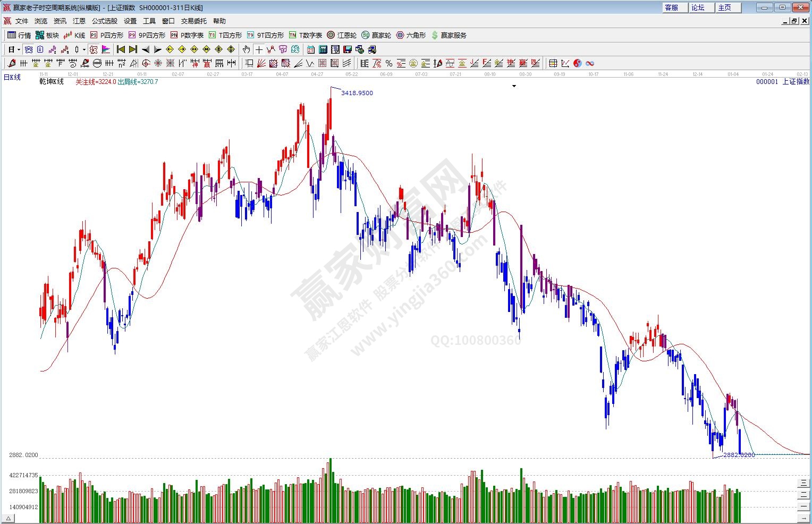Viewport: 812px width, 524px height.
Task: Open the 交易委托 menu
Action: (x=193, y=21)
